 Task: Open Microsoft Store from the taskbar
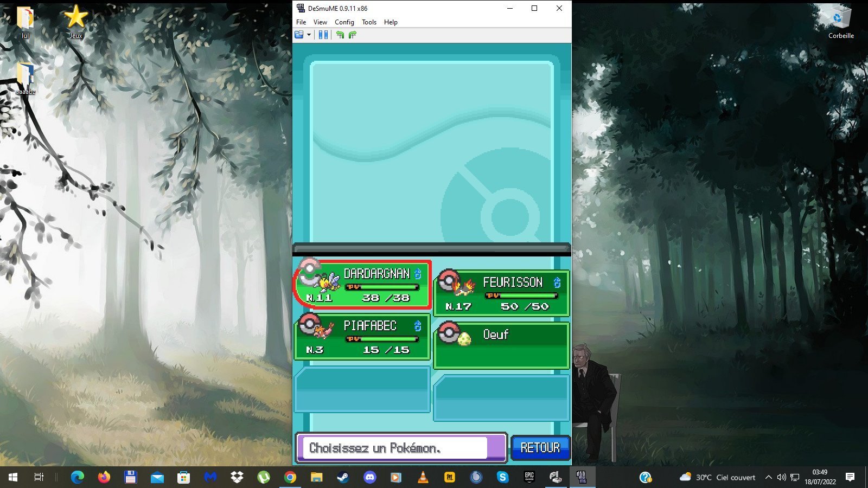183,477
